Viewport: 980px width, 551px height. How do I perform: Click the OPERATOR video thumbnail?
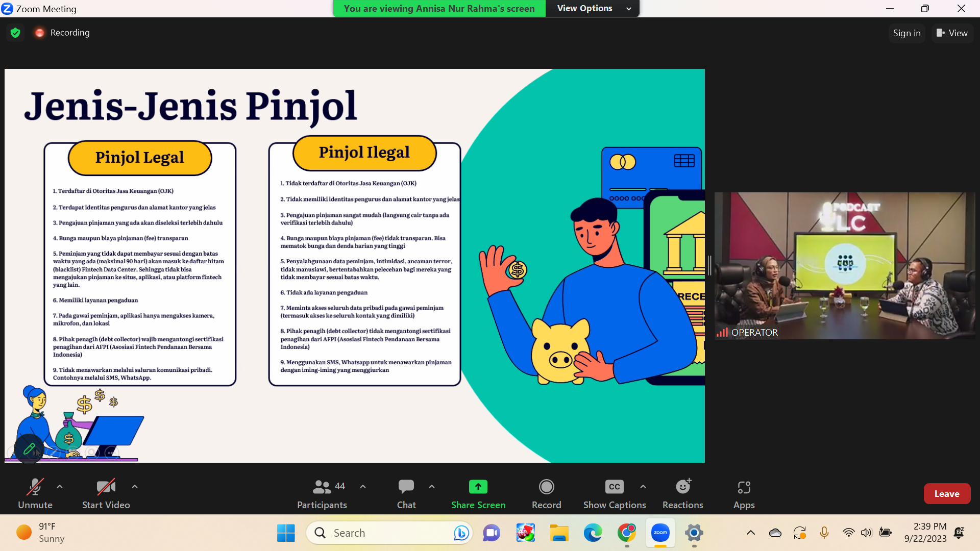point(844,265)
